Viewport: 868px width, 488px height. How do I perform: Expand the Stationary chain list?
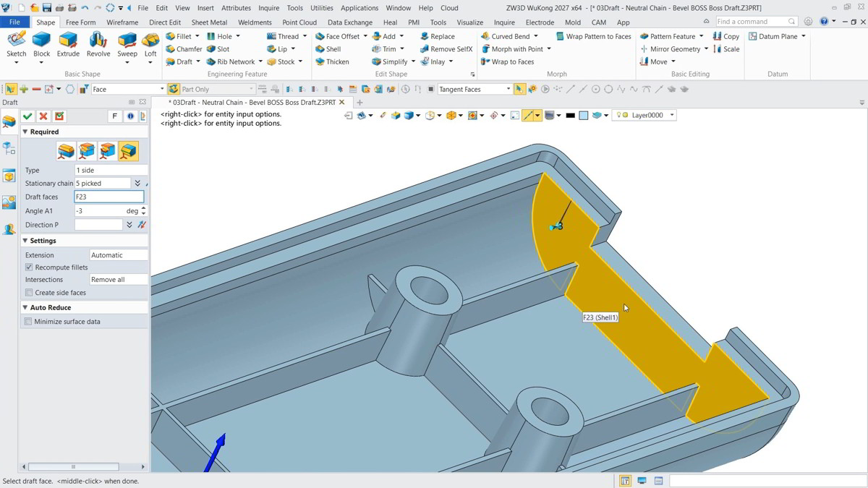[x=137, y=184]
